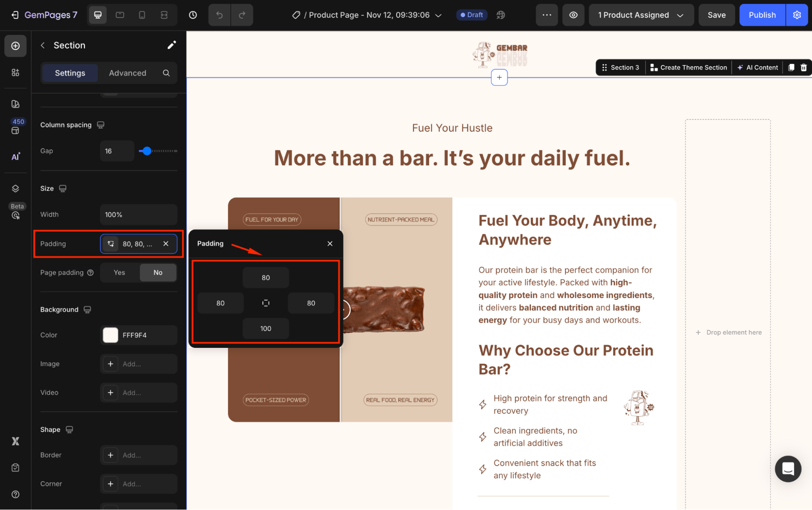Click the Publish button
Image resolution: width=812 pixels, height=510 pixels.
point(762,15)
